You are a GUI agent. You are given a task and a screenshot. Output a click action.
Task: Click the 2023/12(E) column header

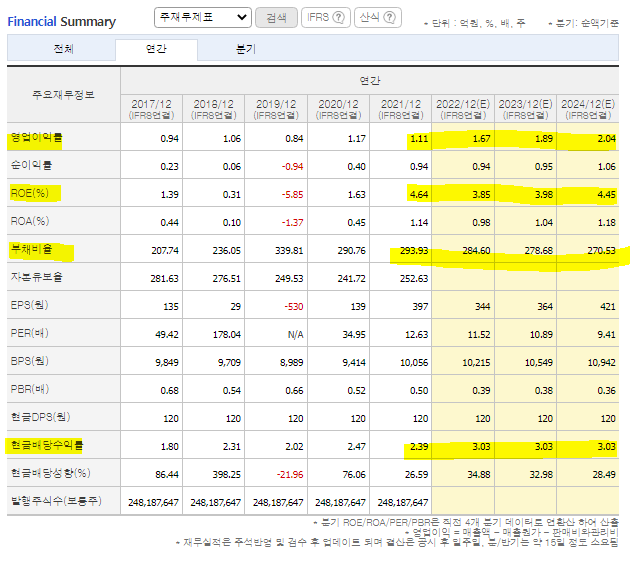pos(526,109)
